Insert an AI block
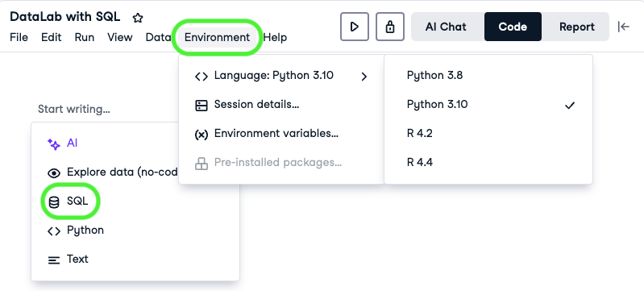The image size is (644, 291). [x=135, y=143]
